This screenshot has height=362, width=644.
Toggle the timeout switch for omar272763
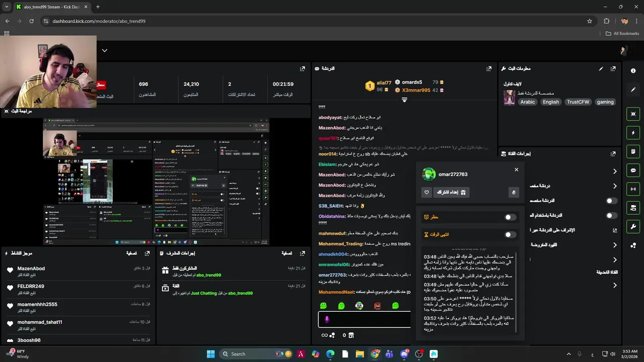click(x=510, y=234)
